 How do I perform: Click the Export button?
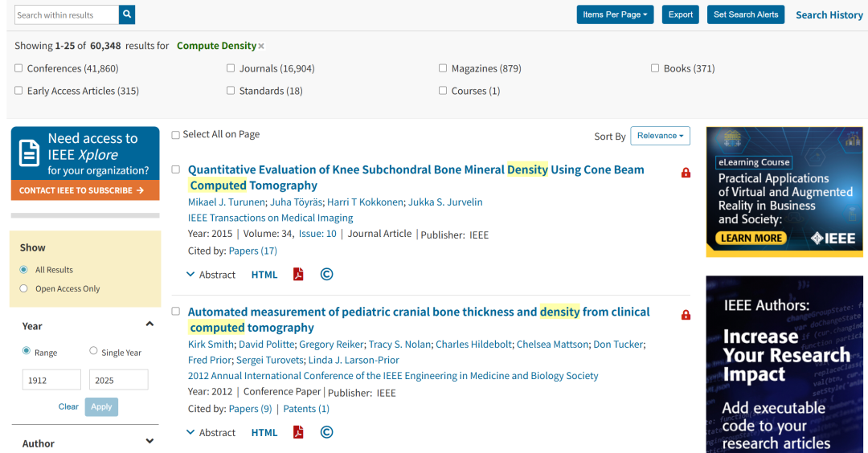681,15
